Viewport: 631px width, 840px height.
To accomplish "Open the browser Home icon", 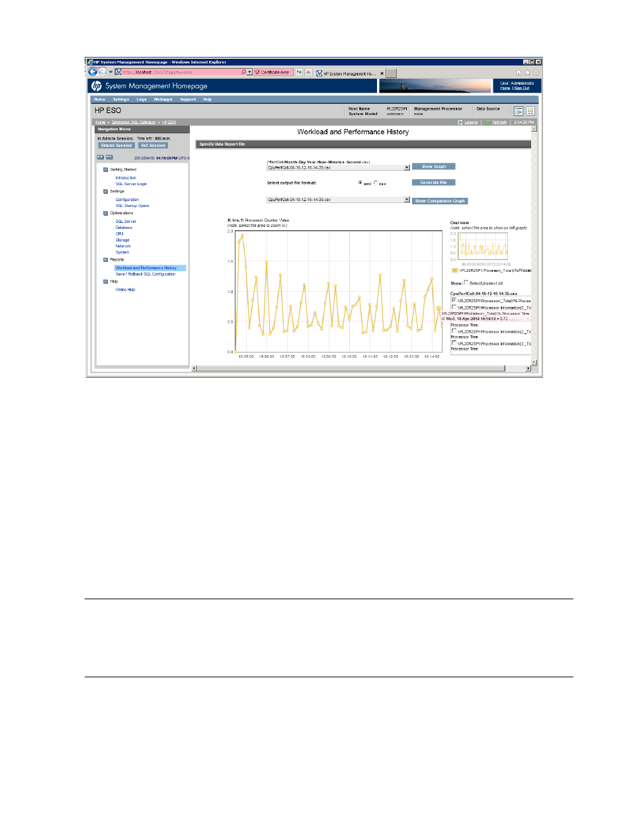I will point(519,73).
